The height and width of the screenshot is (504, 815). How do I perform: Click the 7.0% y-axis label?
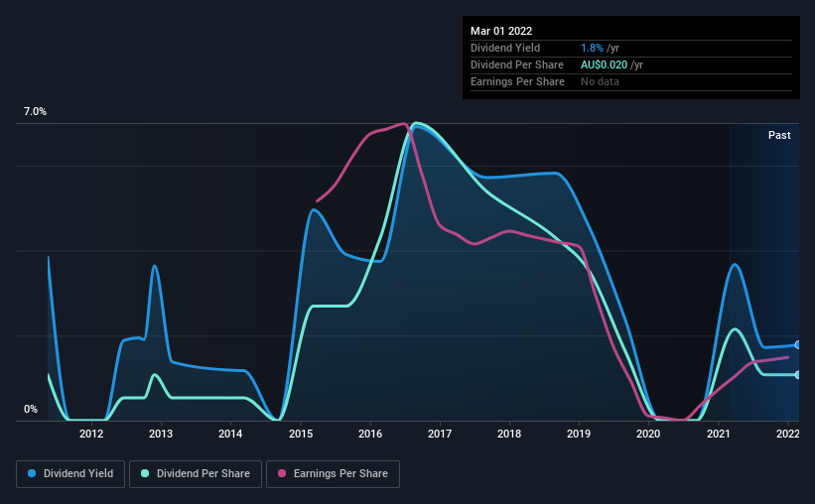click(x=35, y=112)
